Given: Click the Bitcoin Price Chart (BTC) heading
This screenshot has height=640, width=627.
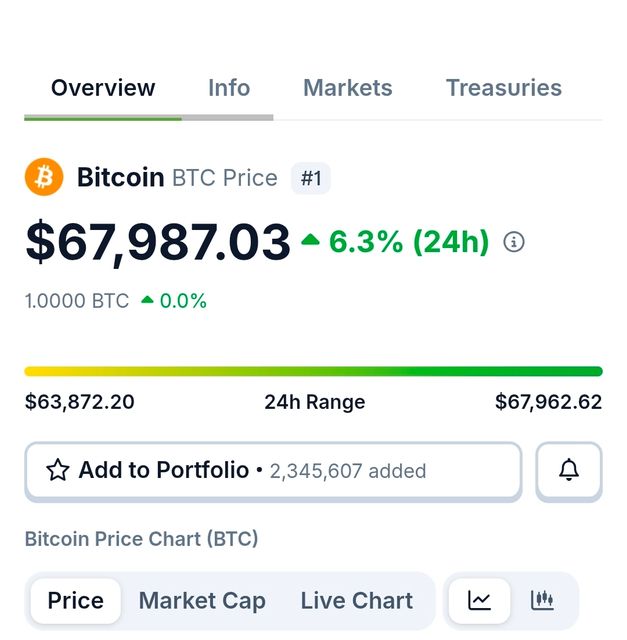Looking at the screenshot, I should 142,539.
